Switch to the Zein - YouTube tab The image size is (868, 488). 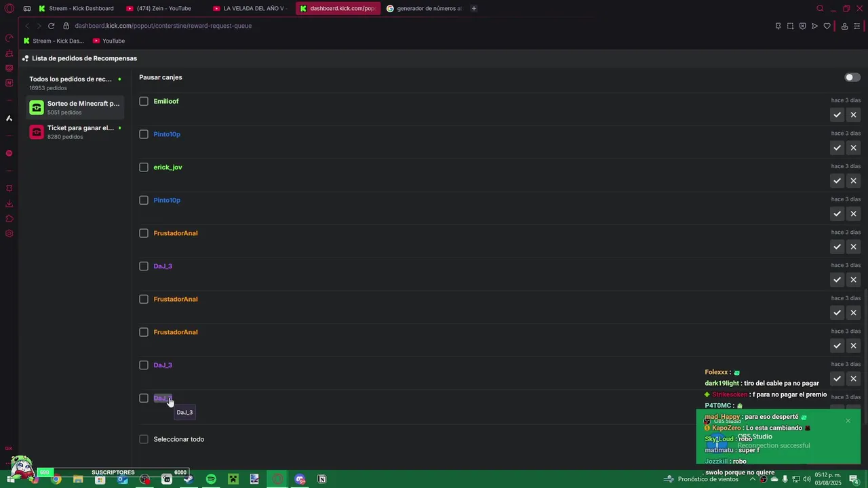point(163,9)
